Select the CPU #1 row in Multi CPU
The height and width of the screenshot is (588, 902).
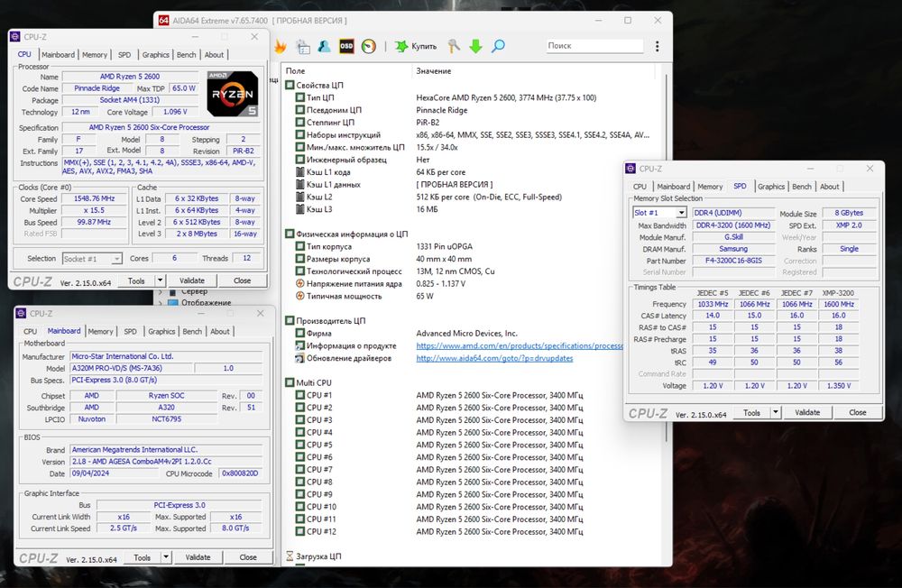point(472,395)
